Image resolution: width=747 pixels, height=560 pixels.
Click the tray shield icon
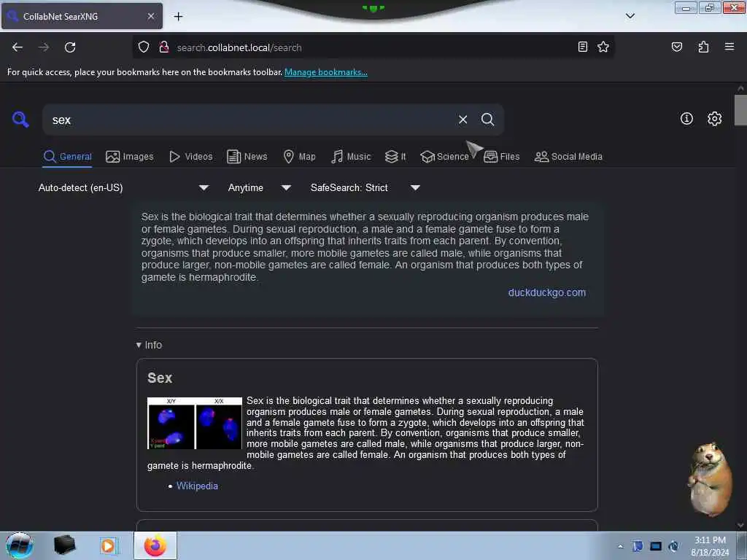[x=638, y=546]
